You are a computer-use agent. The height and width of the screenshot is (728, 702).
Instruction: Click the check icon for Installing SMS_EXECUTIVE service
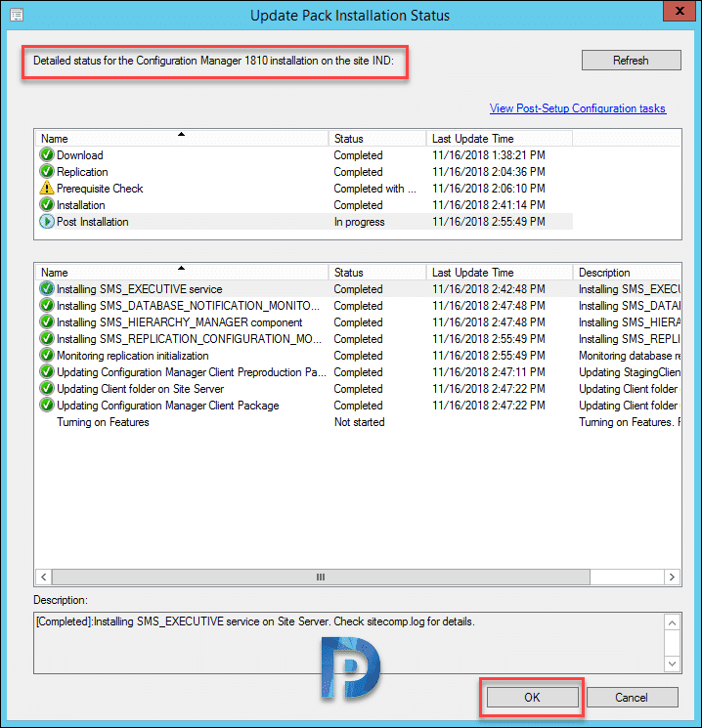pyautogui.click(x=47, y=289)
